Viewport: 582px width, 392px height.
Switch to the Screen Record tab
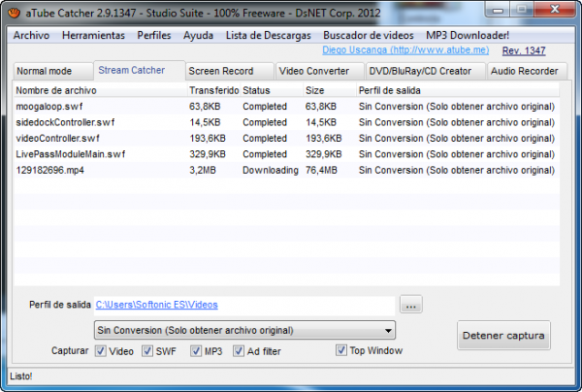(x=221, y=71)
